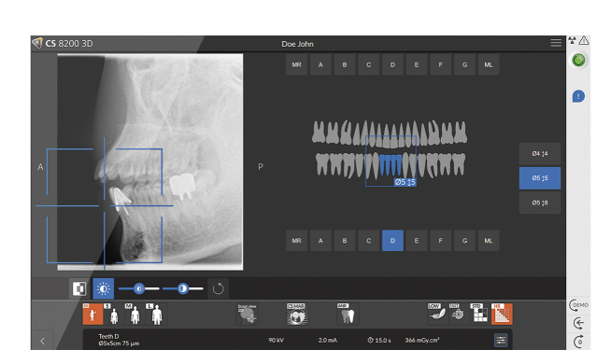This screenshot has height=364, width=611.
Task: Click the patient name Doe John
Action: point(297,44)
